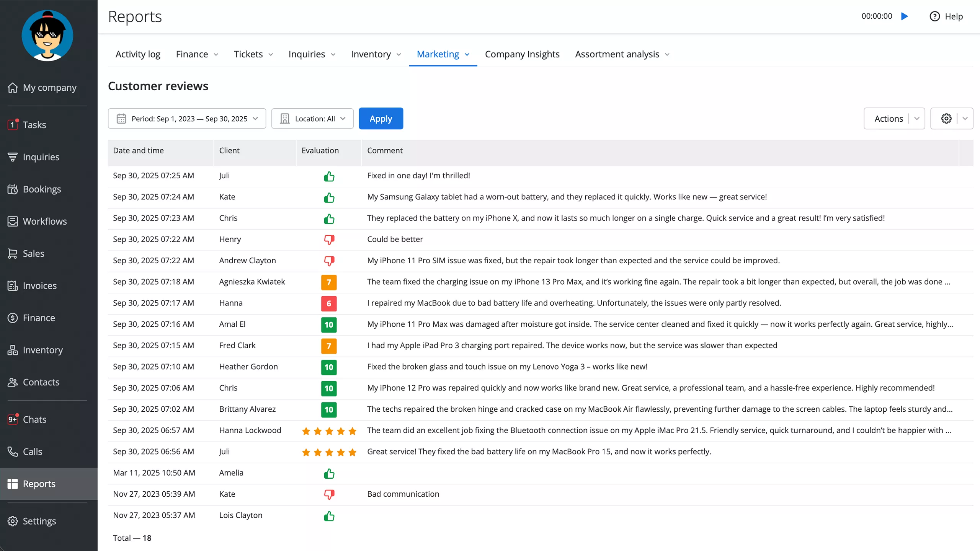The image size is (980, 551).
Task: Click the Apply button
Action: point(381,118)
